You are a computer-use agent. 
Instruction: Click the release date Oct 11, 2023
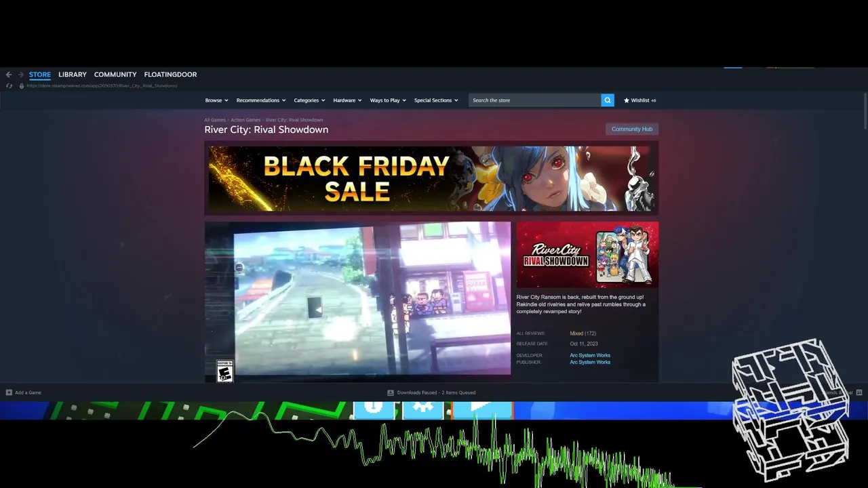pyautogui.click(x=584, y=344)
